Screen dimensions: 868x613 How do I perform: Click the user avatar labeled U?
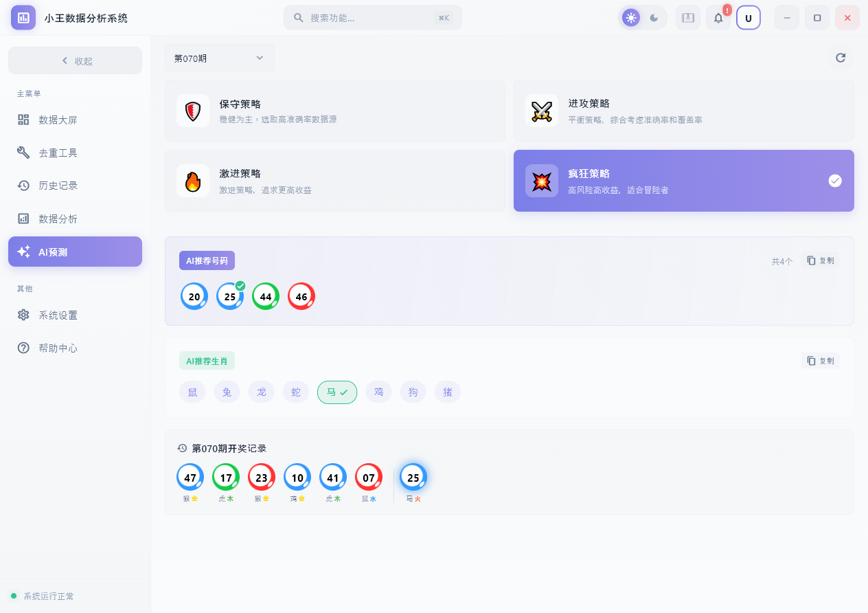coord(749,17)
